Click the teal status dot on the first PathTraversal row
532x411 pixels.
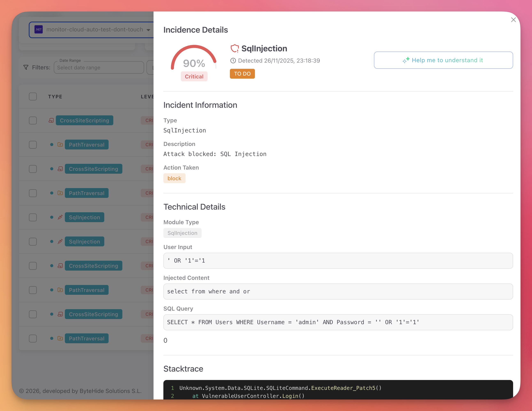[x=51, y=145]
